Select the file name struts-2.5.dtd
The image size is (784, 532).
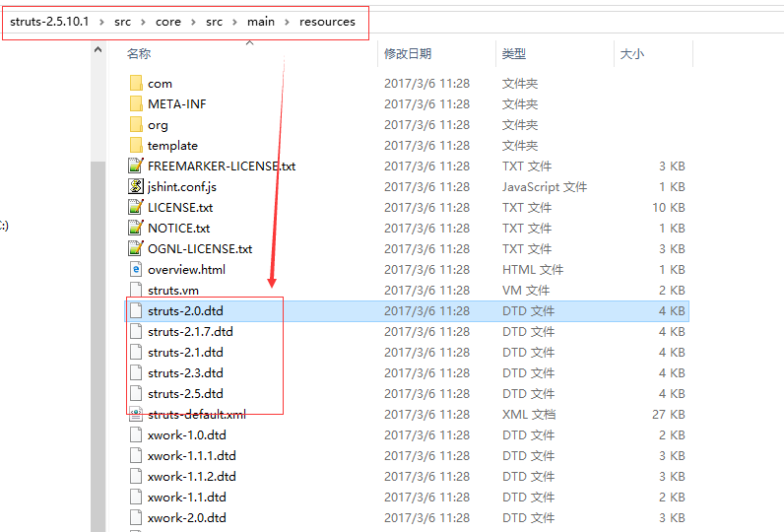tap(185, 393)
